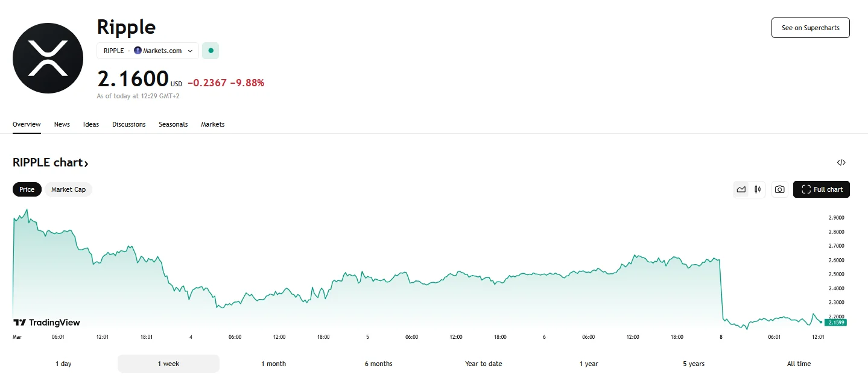
Task: Switch to the Seasonals tab
Action: 173,124
